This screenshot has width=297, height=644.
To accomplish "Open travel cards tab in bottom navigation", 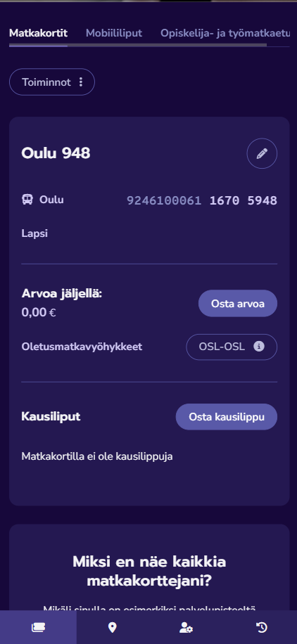I will coord(38,627).
